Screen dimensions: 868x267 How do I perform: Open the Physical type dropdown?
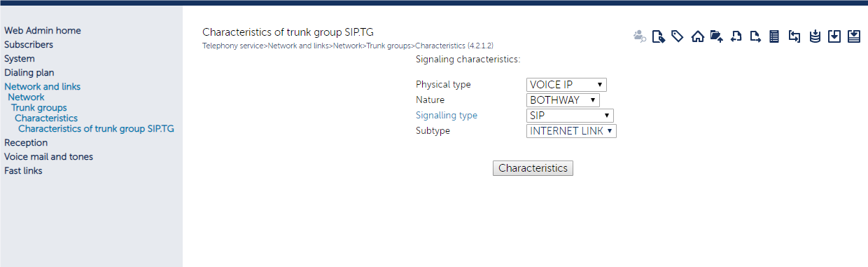click(566, 85)
